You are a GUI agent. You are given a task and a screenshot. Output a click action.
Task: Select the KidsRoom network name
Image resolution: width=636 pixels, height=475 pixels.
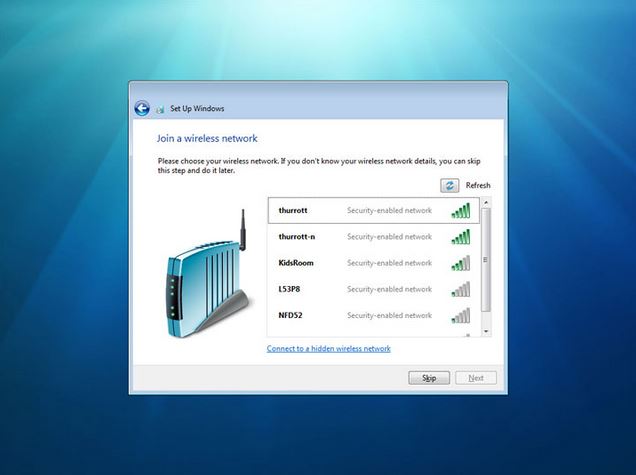click(296, 263)
